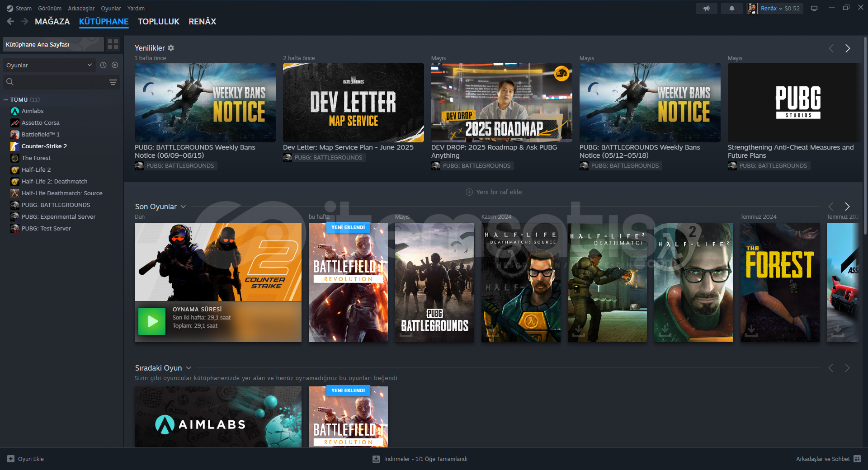Switch to the KÜTÜPHANE tab

[x=104, y=21]
